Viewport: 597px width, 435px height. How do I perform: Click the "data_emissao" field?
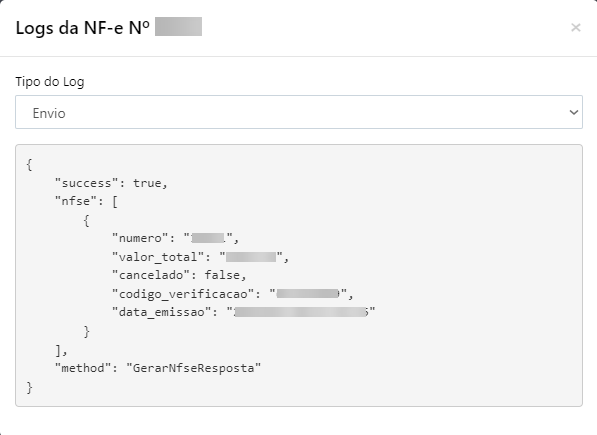(162, 312)
